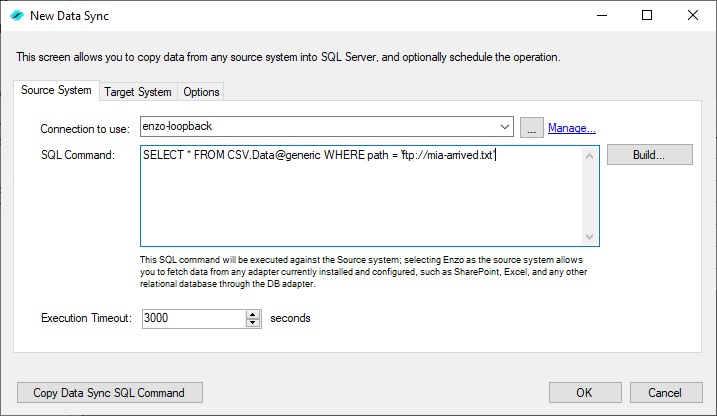Click the New Data Sync window icon
717x416 pixels.
pos(17,16)
